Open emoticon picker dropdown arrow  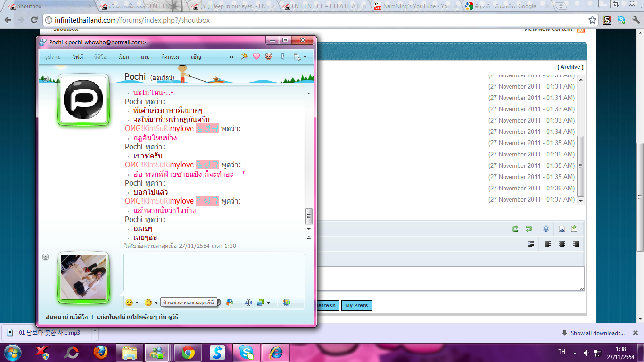click(x=137, y=303)
